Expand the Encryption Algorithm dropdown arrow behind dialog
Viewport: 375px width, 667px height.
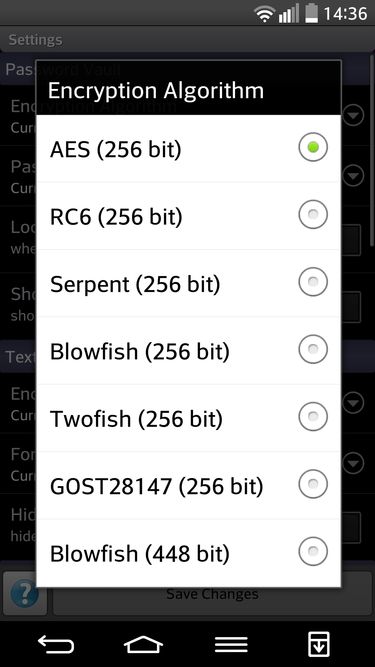353,115
